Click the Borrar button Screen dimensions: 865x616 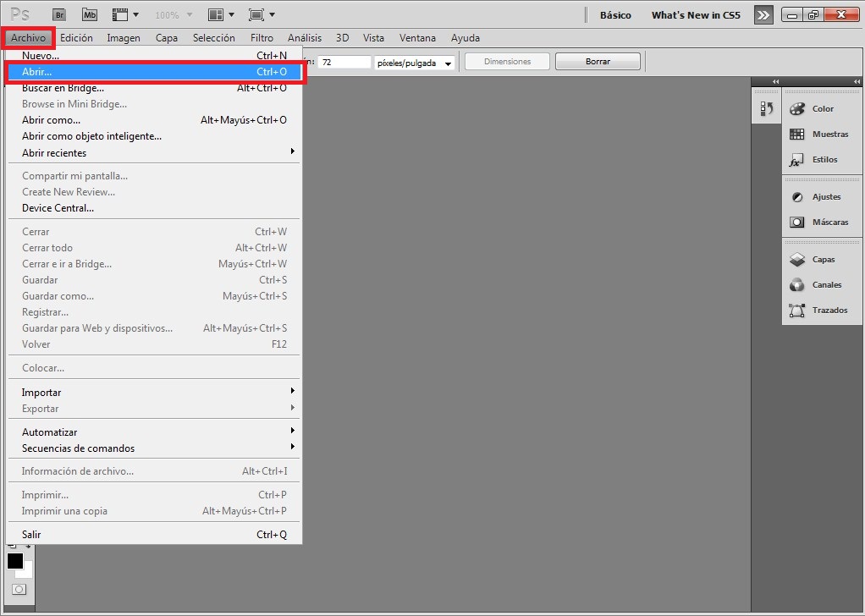click(x=598, y=61)
